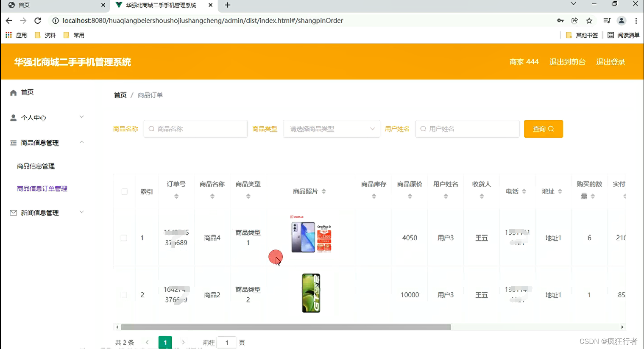Image resolution: width=644 pixels, height=349 pixels.
Task: Open 商品信息订单管理 submenu item
Action: (42, 189)
